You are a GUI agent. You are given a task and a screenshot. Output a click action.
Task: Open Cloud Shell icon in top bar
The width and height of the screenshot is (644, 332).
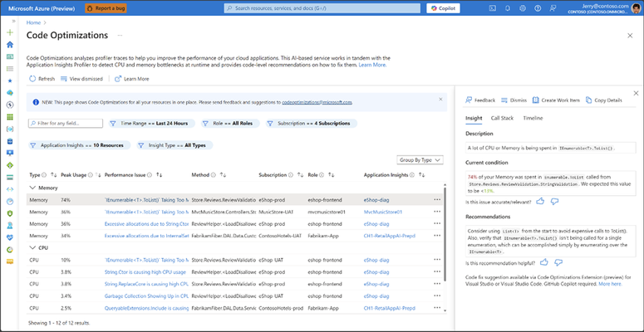494,8
